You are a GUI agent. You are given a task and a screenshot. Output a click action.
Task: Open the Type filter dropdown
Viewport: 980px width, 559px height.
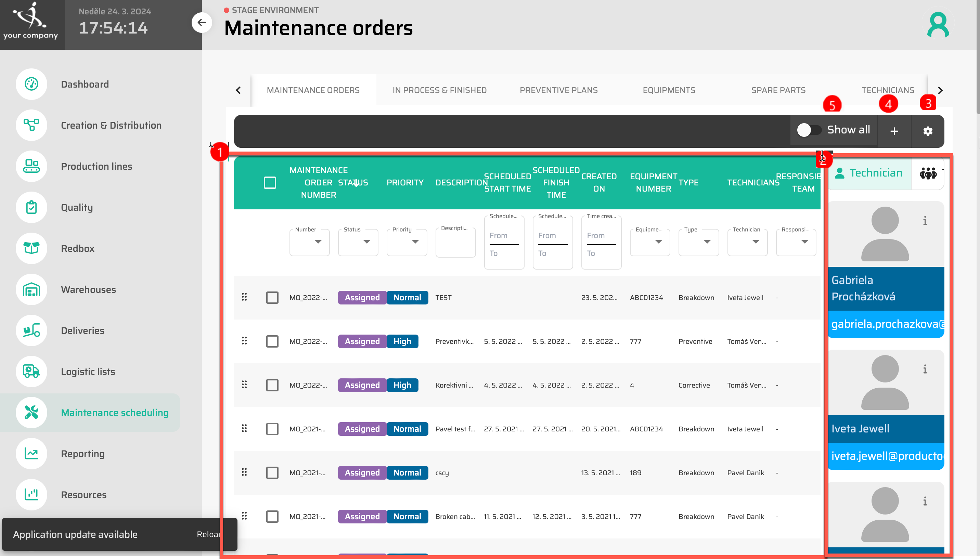click(698, 242)
